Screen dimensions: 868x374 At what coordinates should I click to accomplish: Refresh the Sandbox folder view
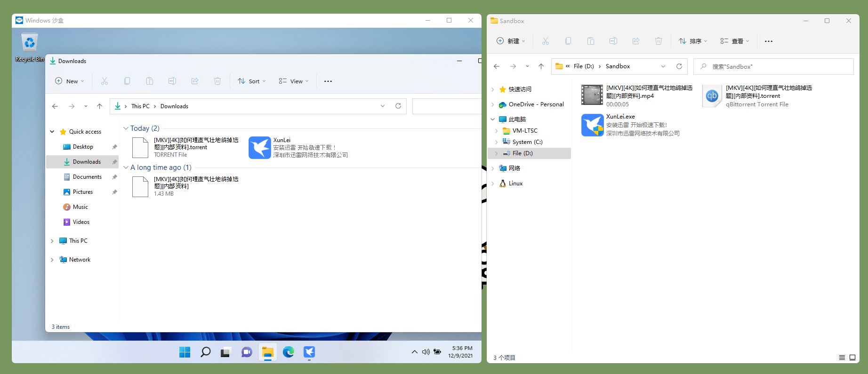pos(679,66)
